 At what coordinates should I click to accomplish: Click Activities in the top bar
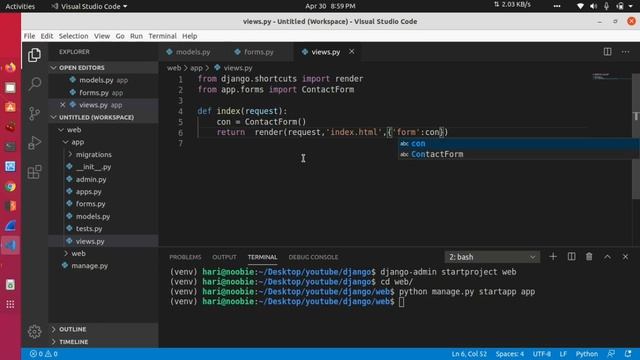click(20, 6)
